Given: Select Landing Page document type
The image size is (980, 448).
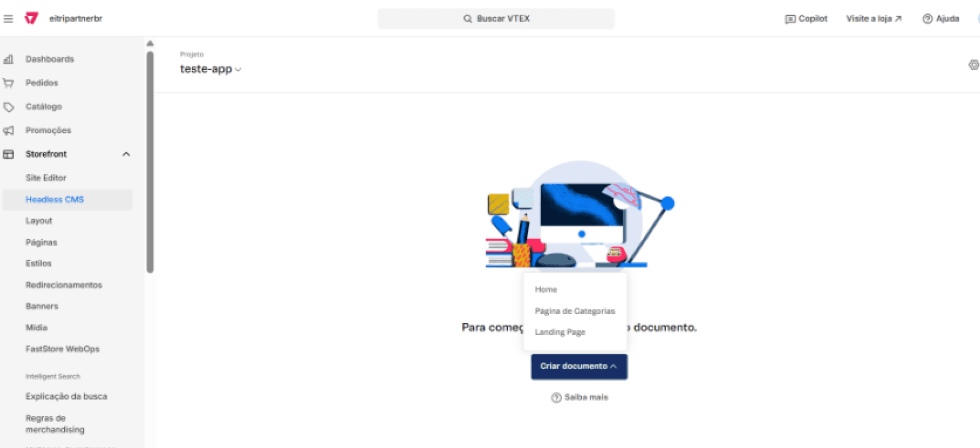Looking at the screenshot, I should 560,332.
